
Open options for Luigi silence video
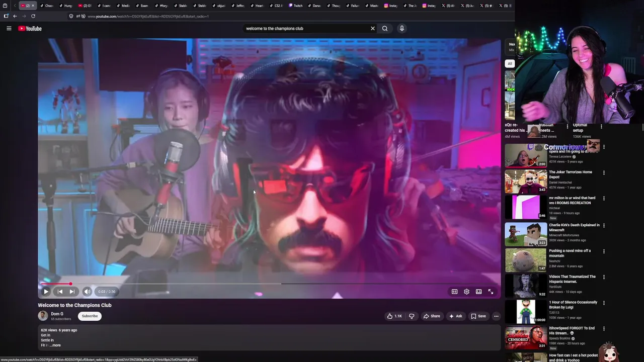(604, 303)
